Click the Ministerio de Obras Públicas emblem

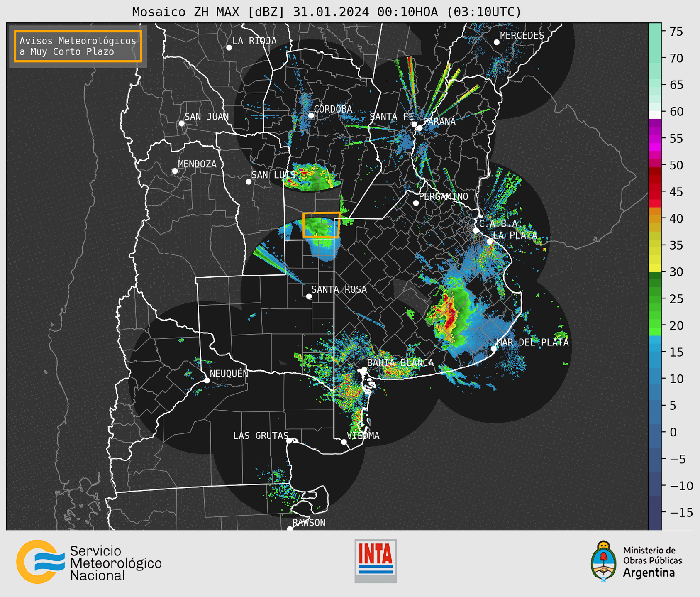tap(604, 561)
